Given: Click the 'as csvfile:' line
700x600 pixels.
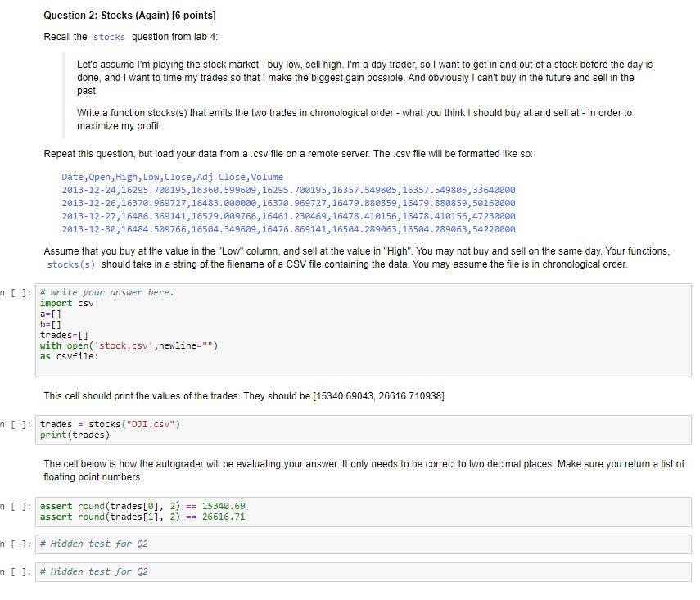Looking at the screenshot, I should [x=70, y=357].
